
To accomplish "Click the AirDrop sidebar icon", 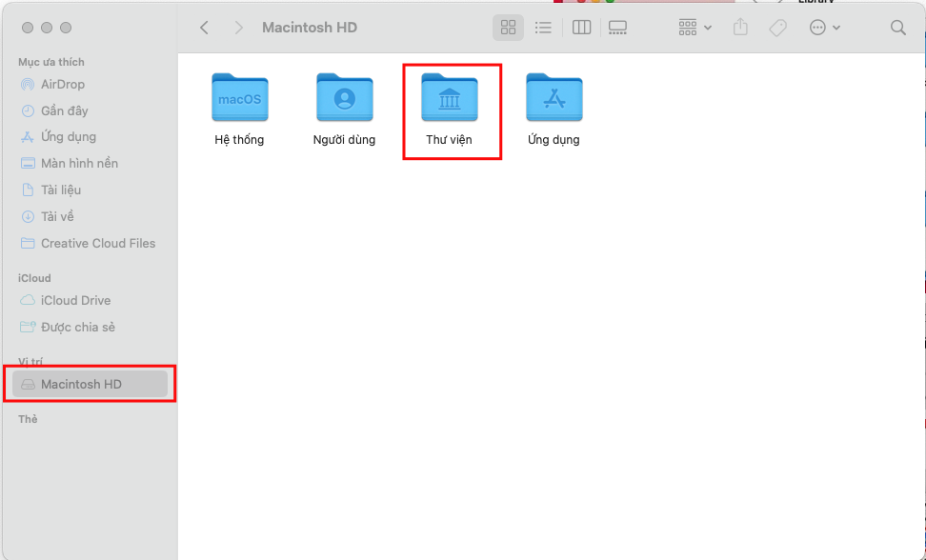I will [x=28, y=85].
